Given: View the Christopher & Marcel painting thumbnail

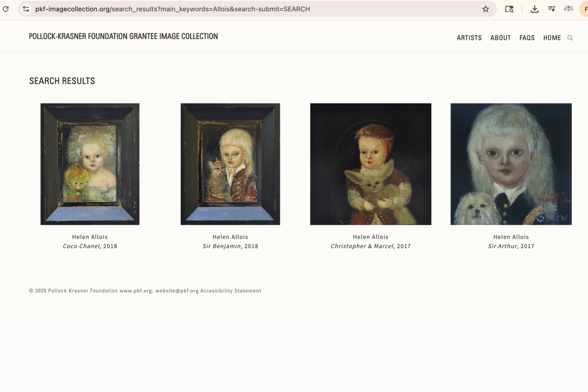Looking at the screenshot, I should tap(371, 164).
